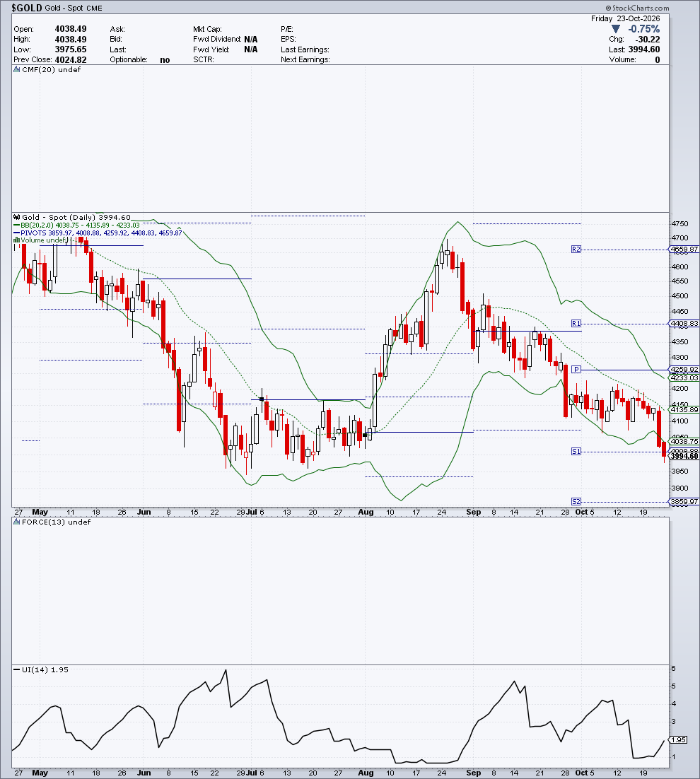Click the 4259.92 pivot price tag
Screen dimensions: 700x779
click(x=684, y=370)
